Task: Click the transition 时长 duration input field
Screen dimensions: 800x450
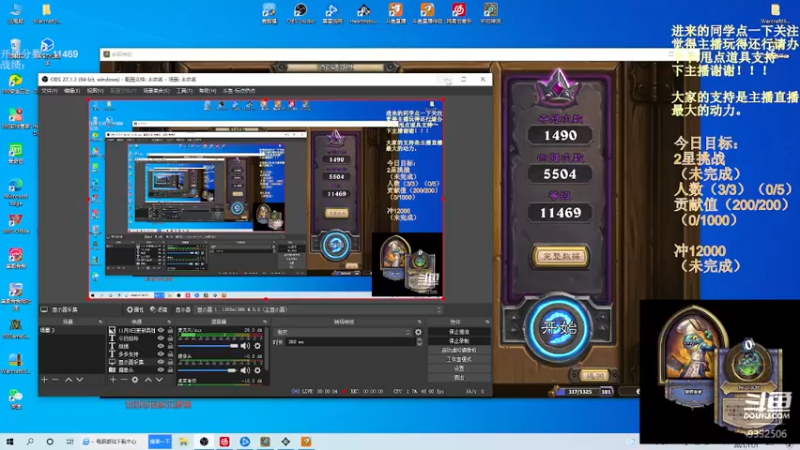Action: [351, 342]
